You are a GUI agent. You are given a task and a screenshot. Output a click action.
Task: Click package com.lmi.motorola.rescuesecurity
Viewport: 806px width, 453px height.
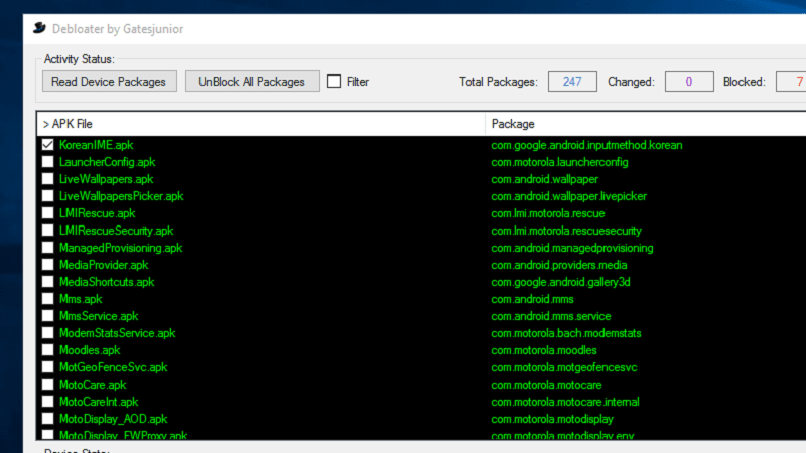(566, 231)
